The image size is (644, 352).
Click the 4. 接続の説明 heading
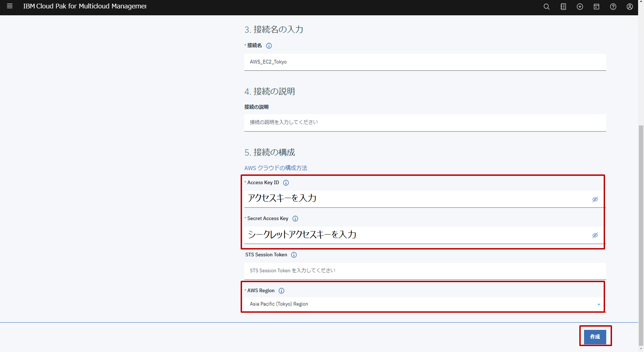269,91
